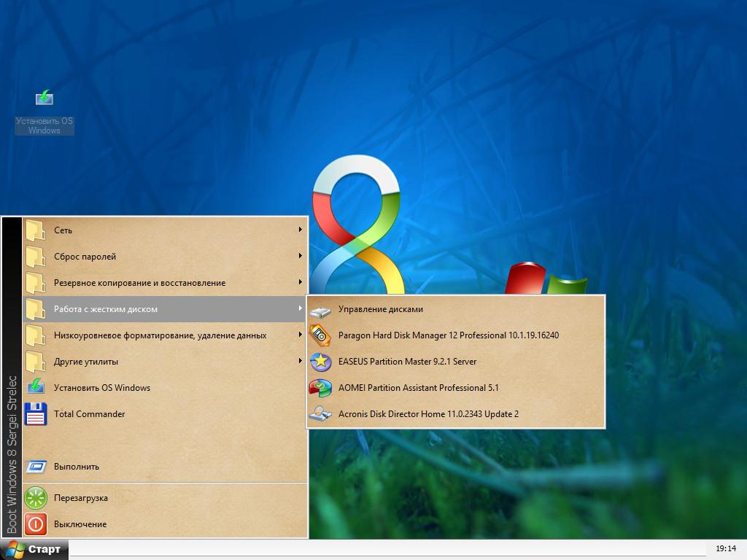Click the EASEUS Partition Master star icon
Image resolution: width=747 pixels, height=560 pixels.
[320, 362]
